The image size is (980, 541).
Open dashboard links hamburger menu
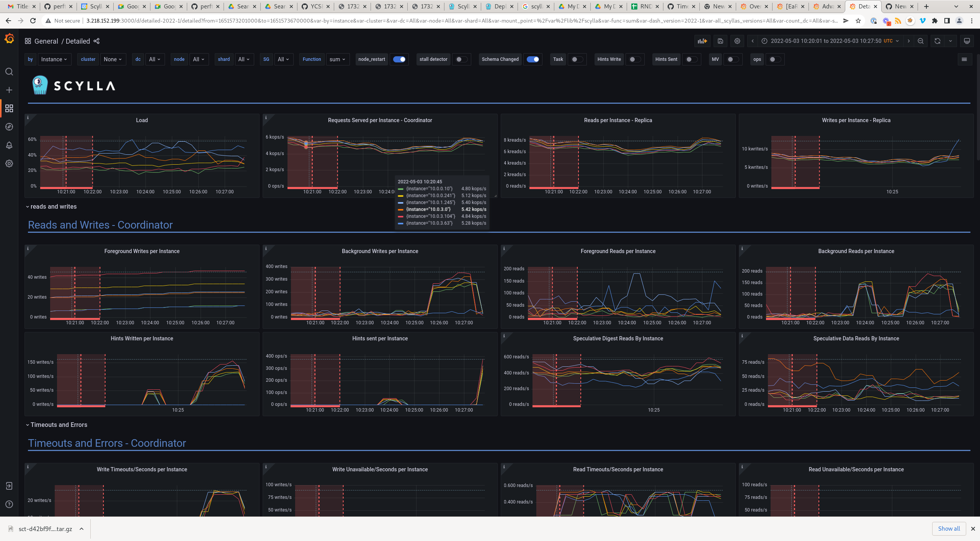(964, 59)
